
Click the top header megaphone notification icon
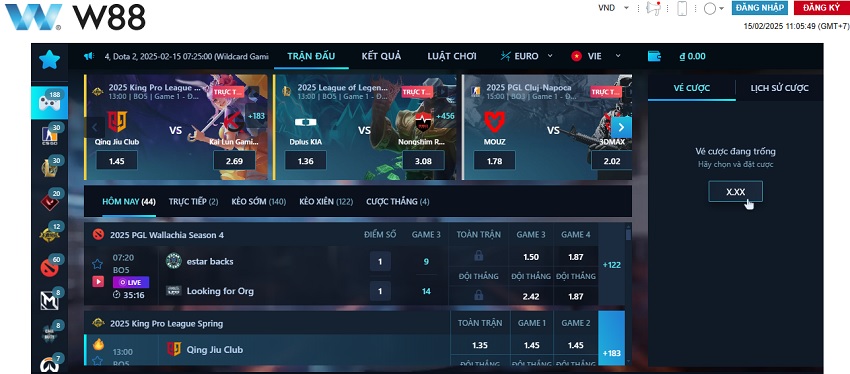point(654,8)
